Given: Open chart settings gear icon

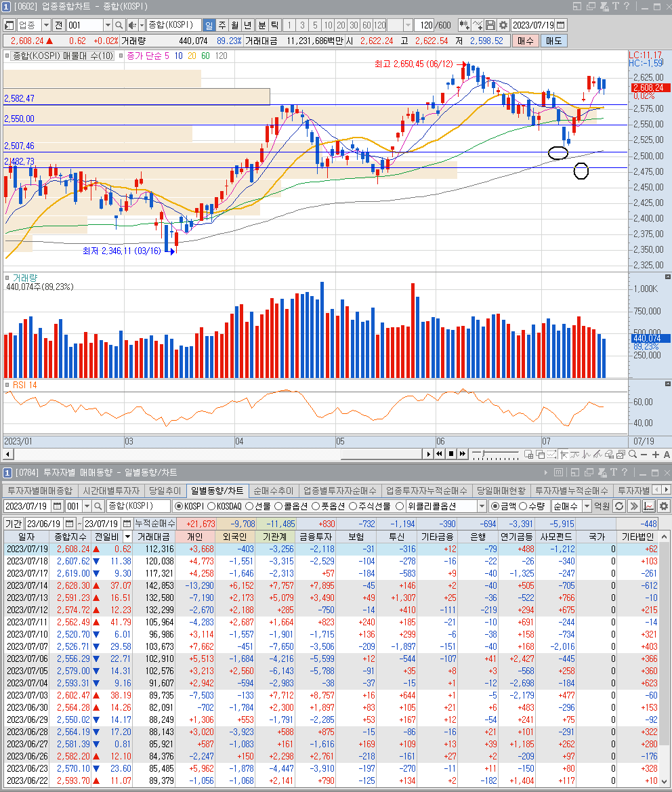Looking at the screenshot, I should tap(503, 25).
